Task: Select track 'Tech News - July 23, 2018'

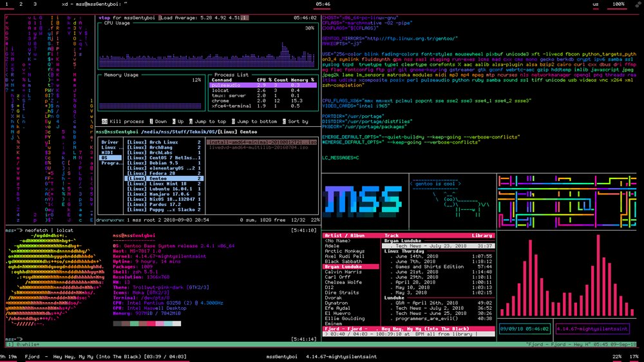Action: (438, 245)
